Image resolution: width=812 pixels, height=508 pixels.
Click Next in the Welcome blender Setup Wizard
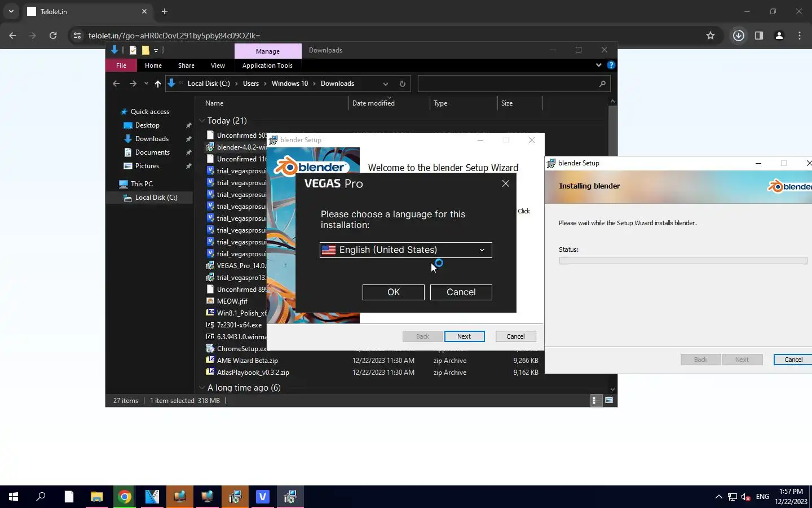pyautogui.click(x=464, y=336)
